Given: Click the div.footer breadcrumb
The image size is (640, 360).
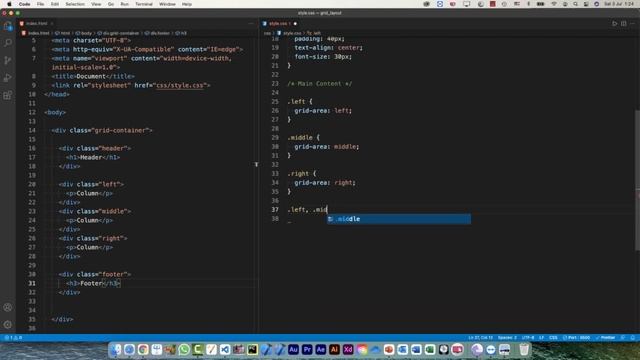Looking at the screenshot, I should pos(158,33).
